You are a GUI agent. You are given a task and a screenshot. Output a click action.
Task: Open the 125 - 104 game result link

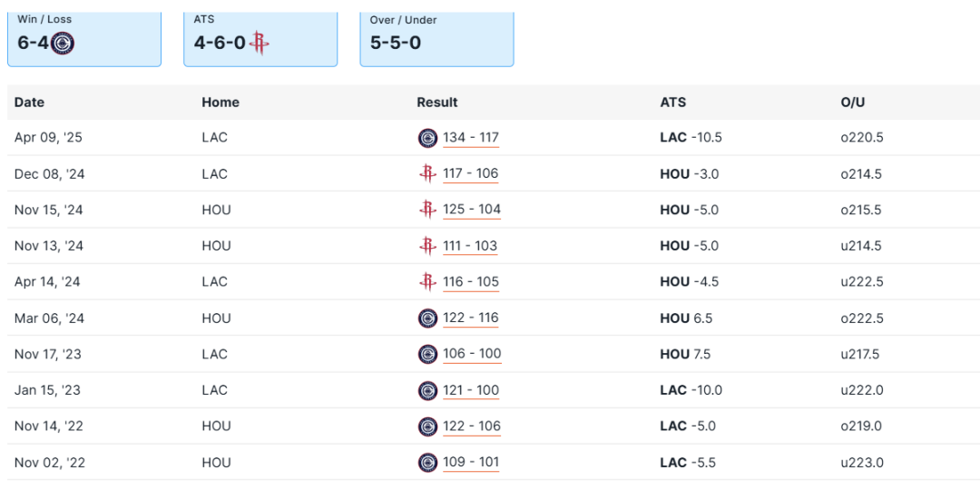click(x=472, y=210)
